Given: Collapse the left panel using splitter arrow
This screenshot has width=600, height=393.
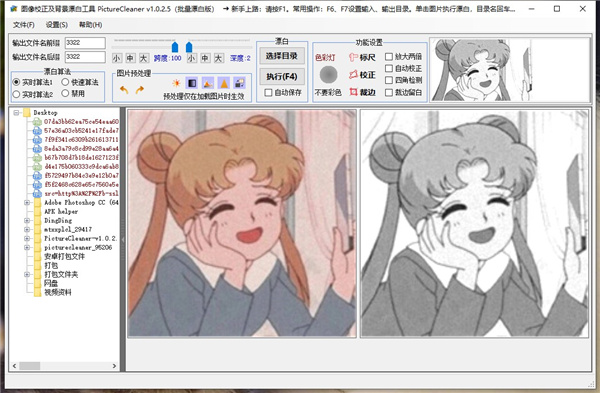Looking at the screenshot, I should pyautogui.click(x=123, y=240).
